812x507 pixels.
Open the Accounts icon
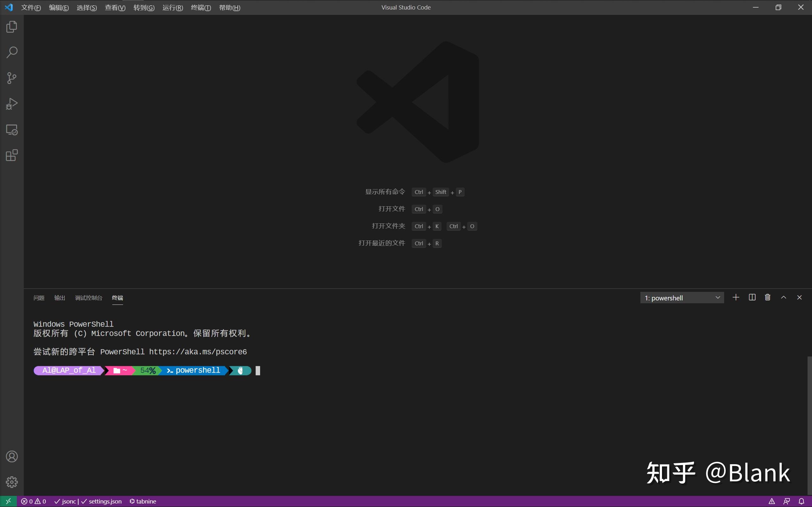12,456
